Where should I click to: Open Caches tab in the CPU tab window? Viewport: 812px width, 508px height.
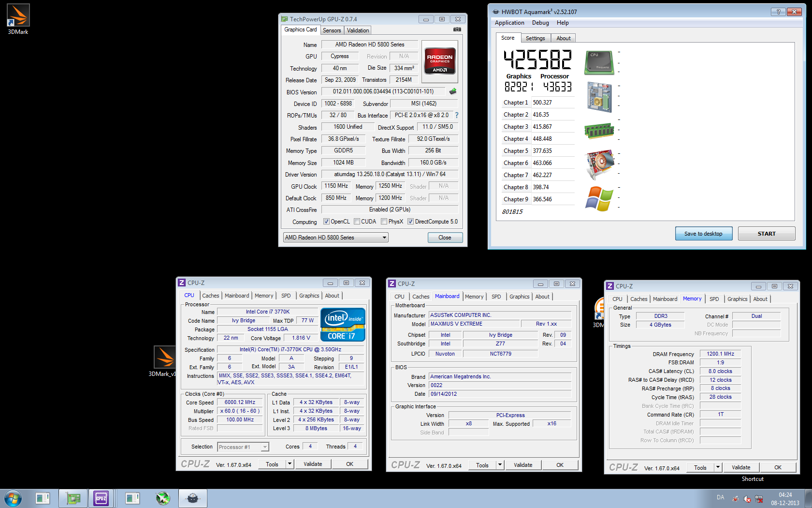point(210,296)
